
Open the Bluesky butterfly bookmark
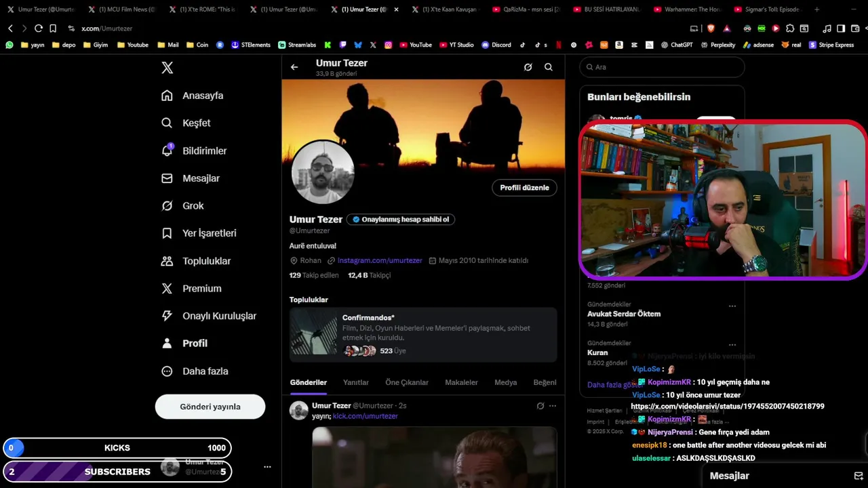(358, 45)
